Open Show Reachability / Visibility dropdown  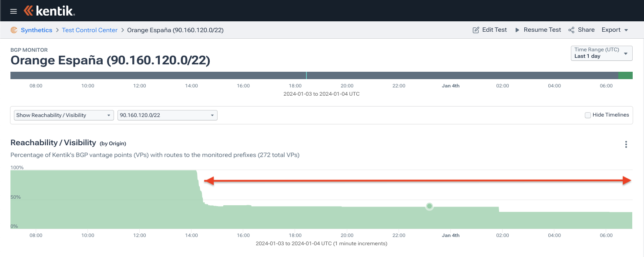pyautogui.click(x=64, y=115)
